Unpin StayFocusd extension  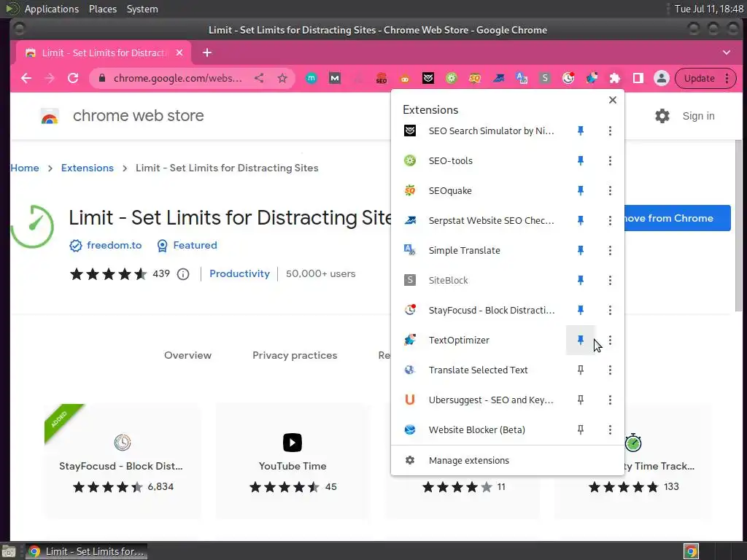(580, 310)
